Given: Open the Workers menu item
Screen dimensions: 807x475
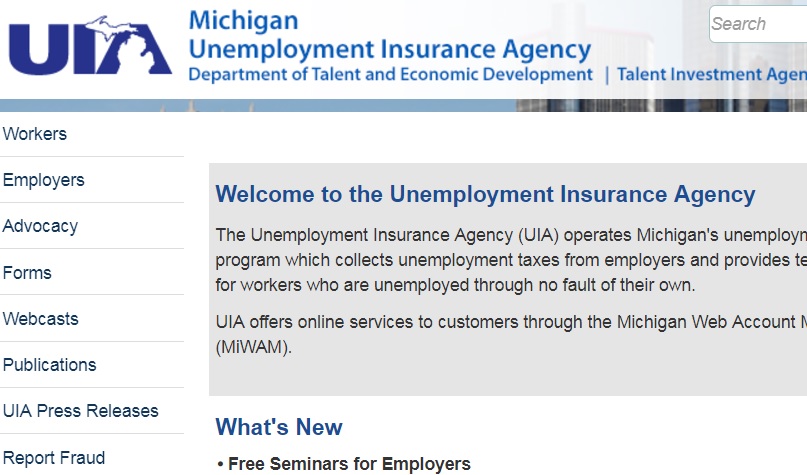Looking at the screenshot, I should click(x=35, y=134).
